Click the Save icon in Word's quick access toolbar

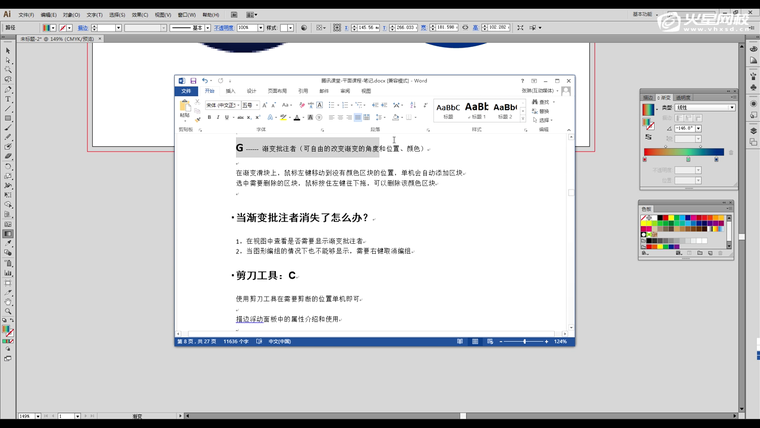192,80
